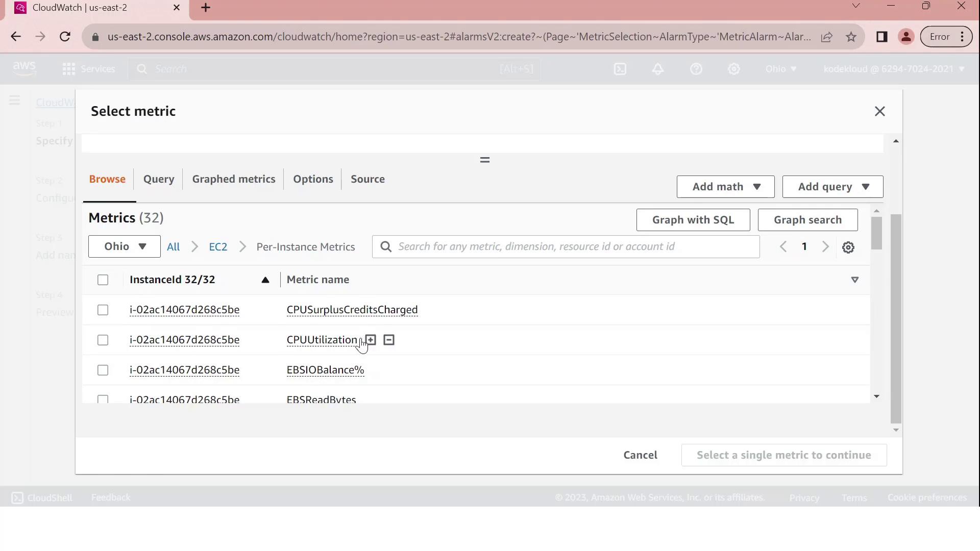Click the Graph with SQL button

[x=693, y=220]
